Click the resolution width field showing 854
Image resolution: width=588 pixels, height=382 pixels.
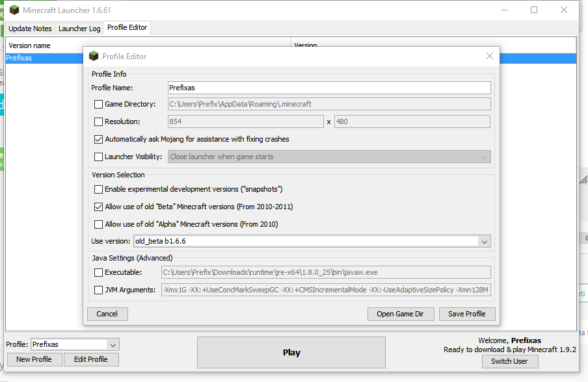[246, 121]
